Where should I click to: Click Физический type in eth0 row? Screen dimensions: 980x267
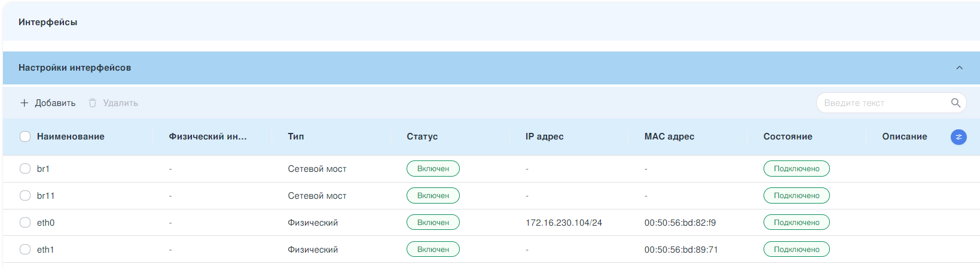point(313,223)
